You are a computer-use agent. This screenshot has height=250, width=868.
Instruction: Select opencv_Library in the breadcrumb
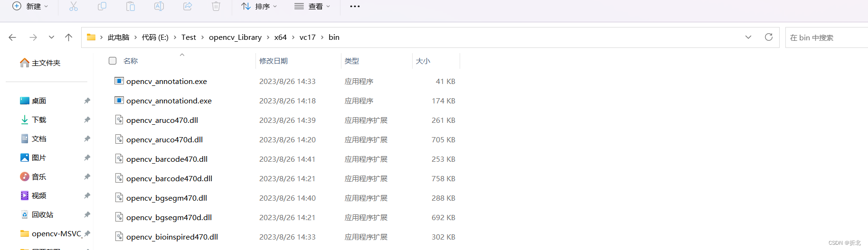click(x=235, y=37)
